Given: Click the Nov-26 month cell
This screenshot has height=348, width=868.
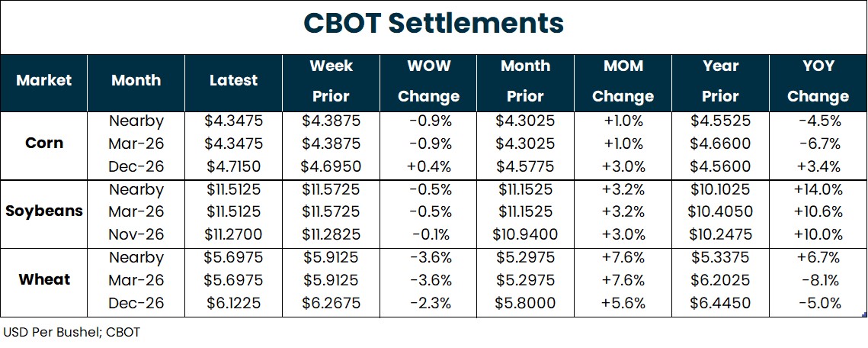Looking at the screenshot, I should (136, 234).
